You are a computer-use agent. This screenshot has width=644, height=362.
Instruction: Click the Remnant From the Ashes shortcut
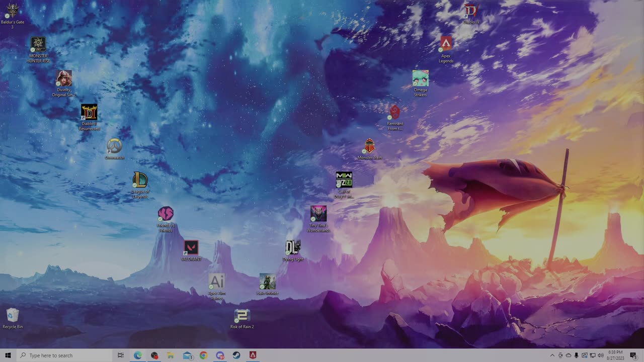point(395,118)
